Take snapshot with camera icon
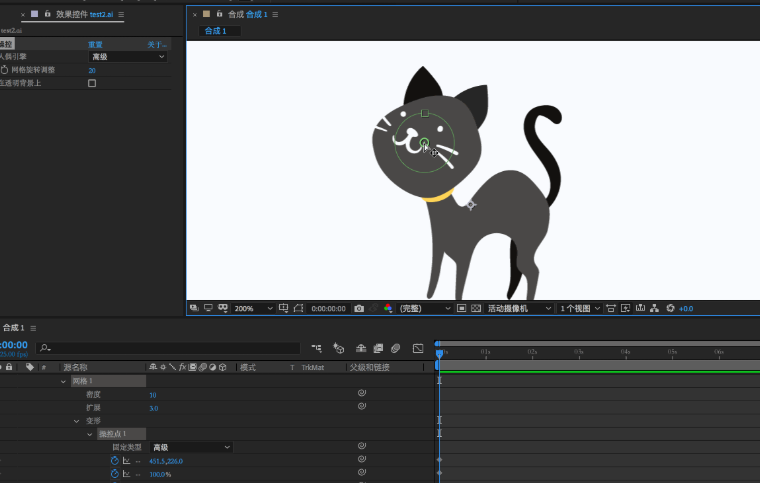This screenshot has width=760, height=483. click(359, 309)
